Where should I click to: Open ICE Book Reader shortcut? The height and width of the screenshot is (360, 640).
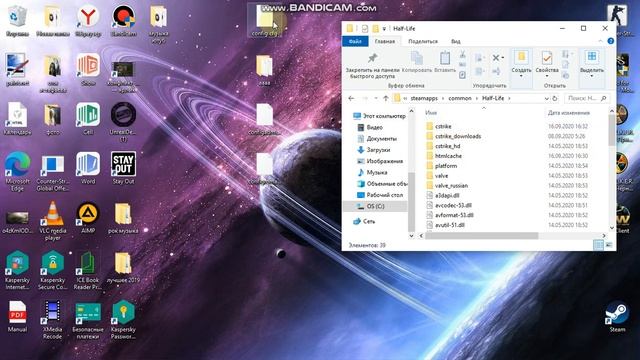[87, 270]
